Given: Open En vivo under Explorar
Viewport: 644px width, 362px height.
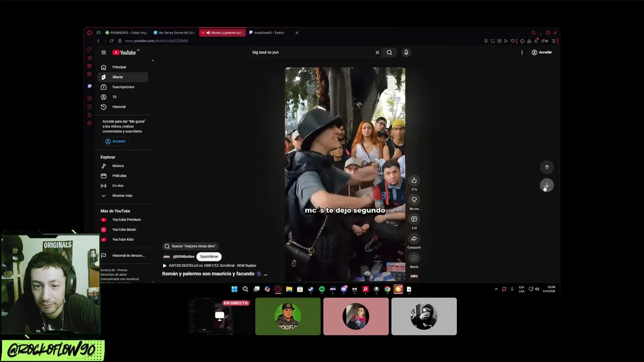Looking at the screenshot, I should coord(123,186).
